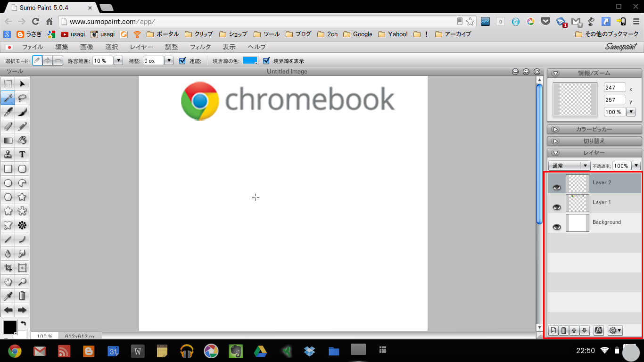Add a new layer with layers panel button

coord(553,330)
